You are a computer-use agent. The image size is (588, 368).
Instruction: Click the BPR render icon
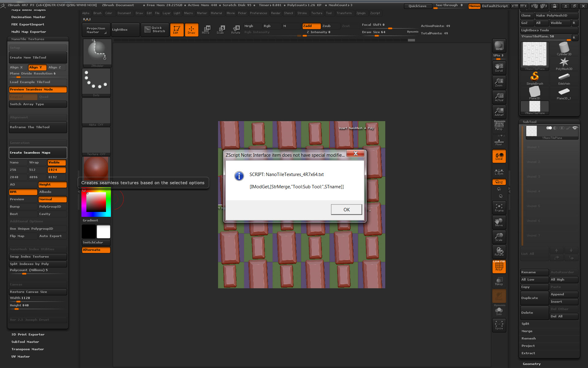(x=499, y=46)
